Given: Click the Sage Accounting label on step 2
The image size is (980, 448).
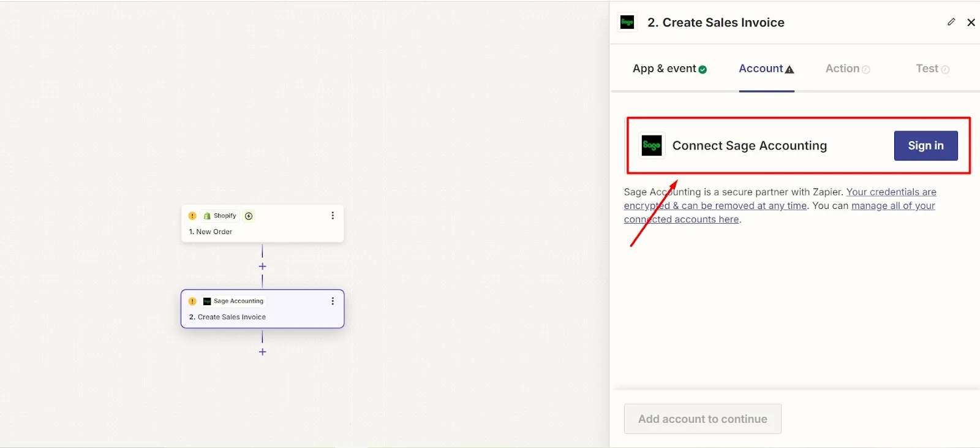Looking at the screenshot, I should 238,301.
